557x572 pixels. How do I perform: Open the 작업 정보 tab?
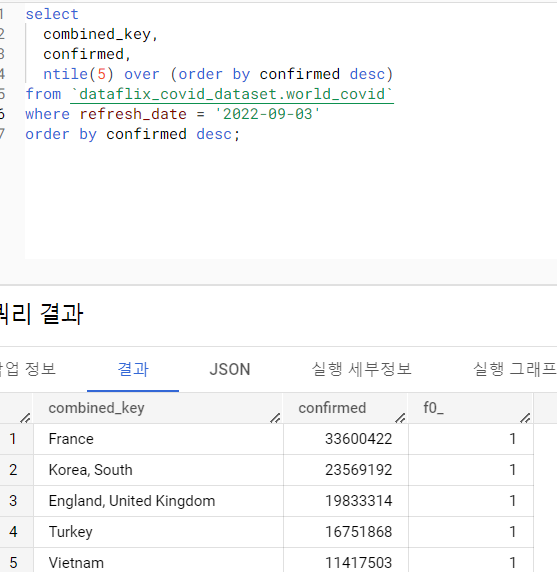coord(27,369)
